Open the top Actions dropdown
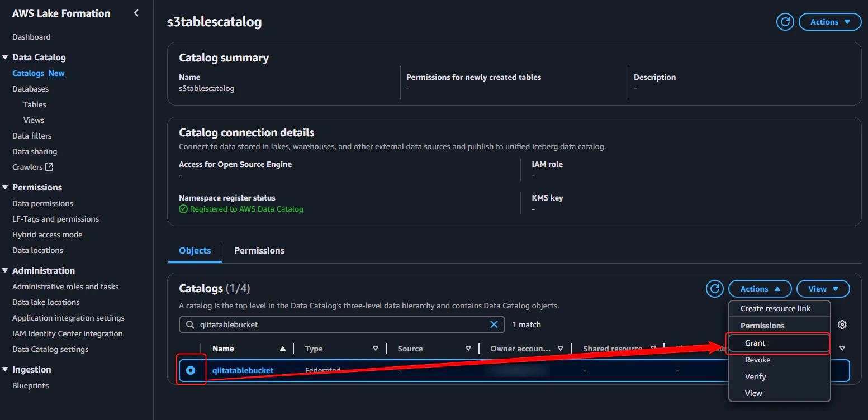Image resolution: width=868 pixels, height=420 pixels. click(x=830, y=22)
